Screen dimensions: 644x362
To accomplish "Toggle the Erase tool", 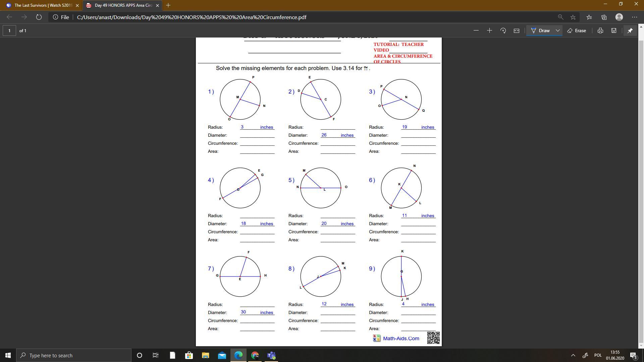I will click(577, 31).
